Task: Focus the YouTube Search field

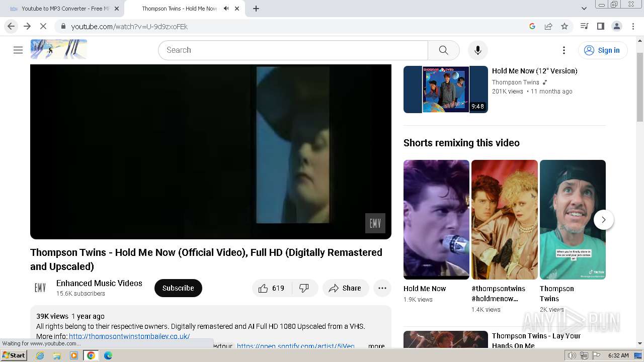Action: coord(293,50)
